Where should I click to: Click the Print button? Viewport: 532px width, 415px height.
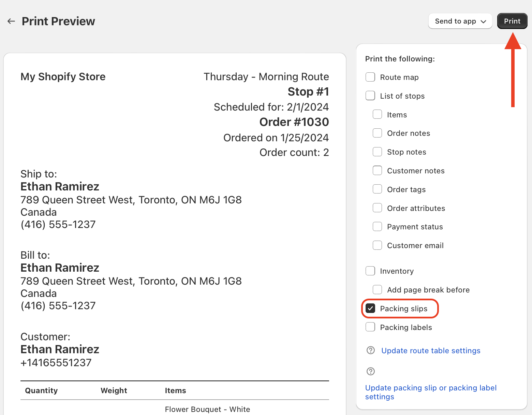point(512,21)
